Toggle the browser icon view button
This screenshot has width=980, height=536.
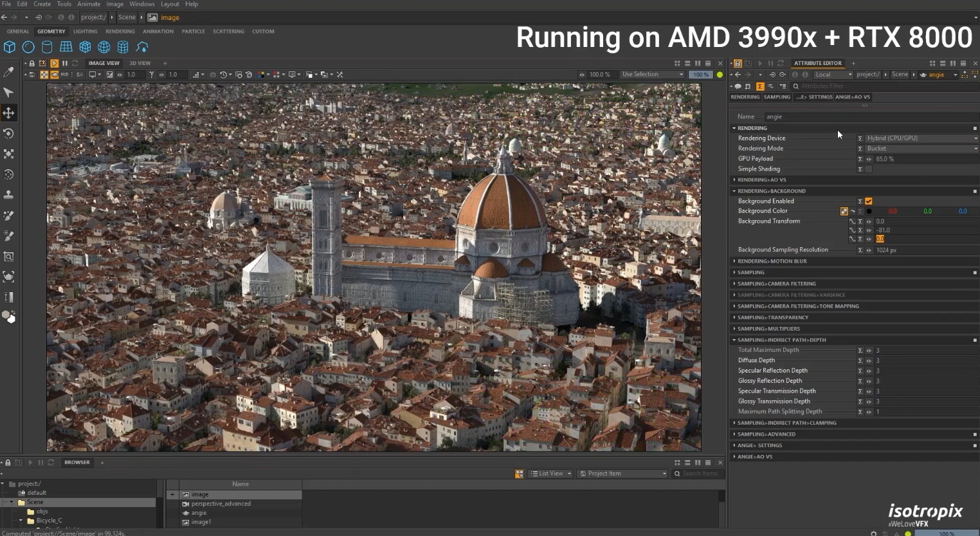click(519, 474)
